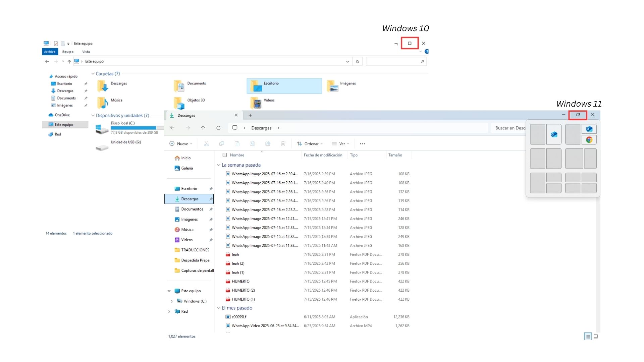Toggle the select-all checkbox beside Nombre
Screen dimensions: 644x362
225,155
